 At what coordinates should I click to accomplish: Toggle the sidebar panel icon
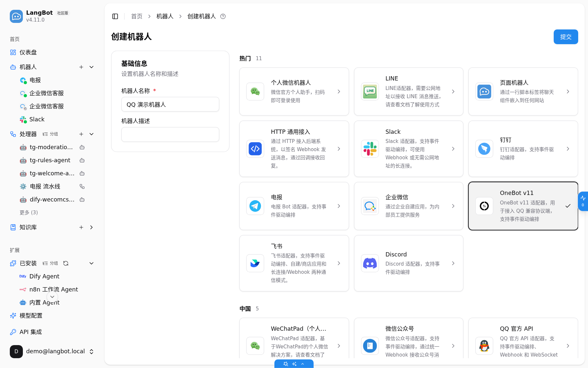tap(115, 16)
